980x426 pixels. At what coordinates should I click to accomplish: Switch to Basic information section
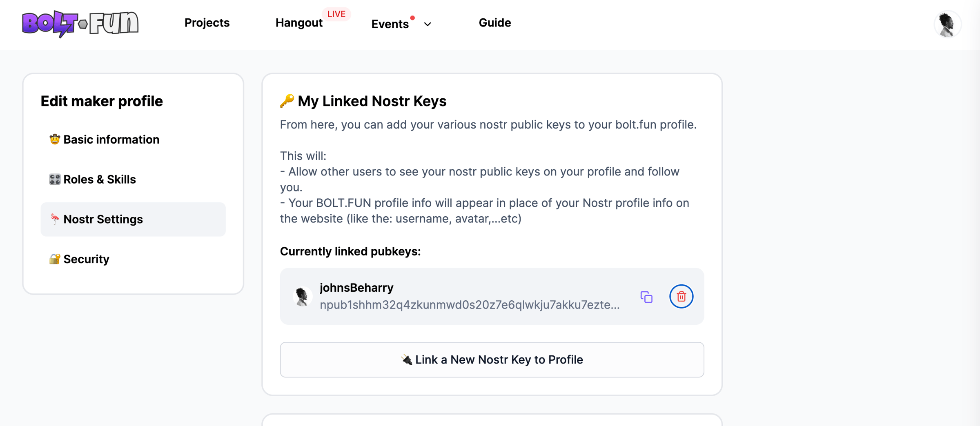[x=111, y=140]
